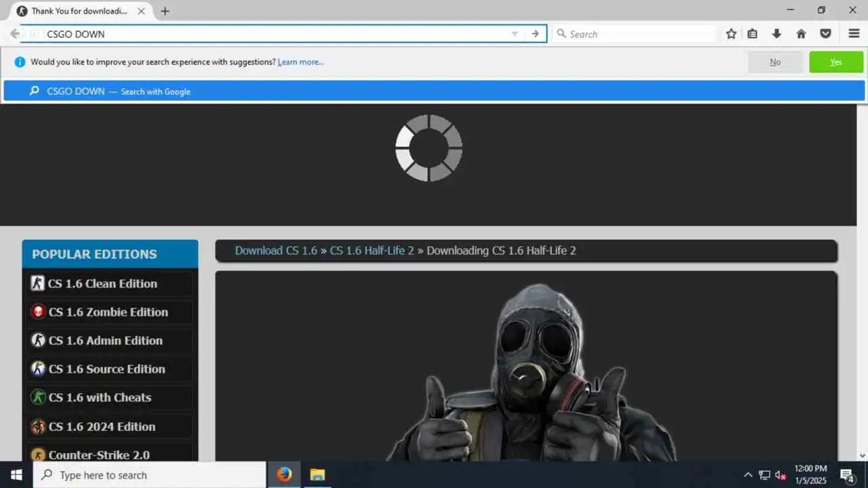Click the Type here to search box
Screen dimensions: 868x488
click(149, 475)
